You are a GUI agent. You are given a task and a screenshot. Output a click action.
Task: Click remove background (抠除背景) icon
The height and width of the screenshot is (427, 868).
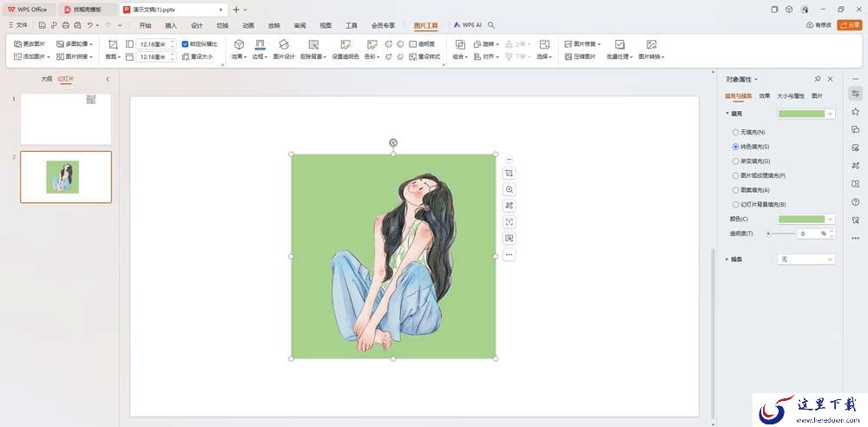tap(313, 44)
